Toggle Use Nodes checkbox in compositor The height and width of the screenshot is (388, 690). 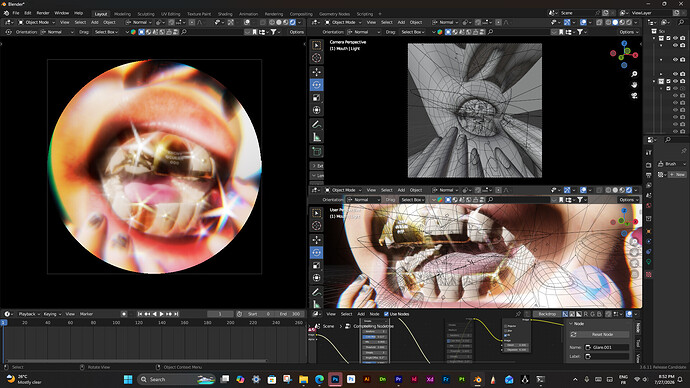tap(386, 314)
